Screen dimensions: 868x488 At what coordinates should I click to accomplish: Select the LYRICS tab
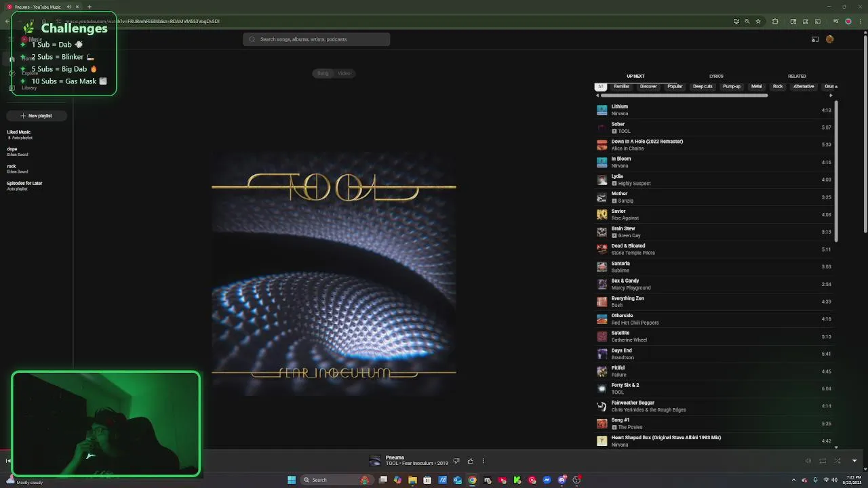click(716, 77)
